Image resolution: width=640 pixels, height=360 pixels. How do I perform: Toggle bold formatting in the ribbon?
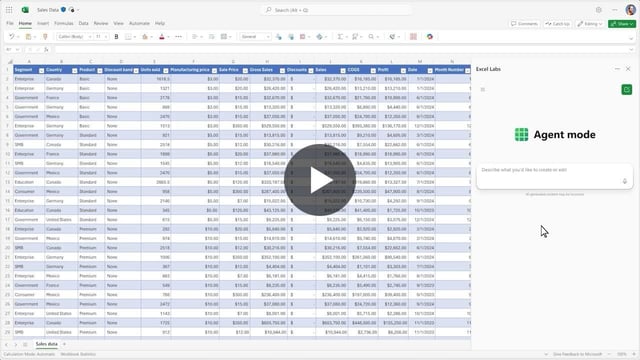tap(116, 37)
